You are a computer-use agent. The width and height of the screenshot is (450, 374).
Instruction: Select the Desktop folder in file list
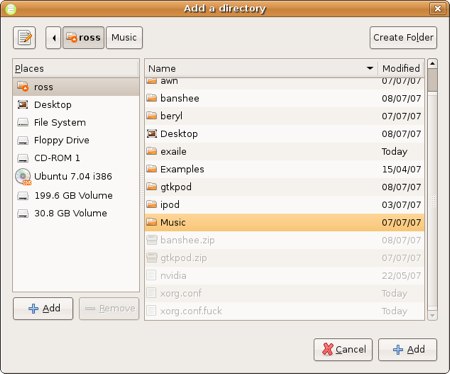[285, 134]
